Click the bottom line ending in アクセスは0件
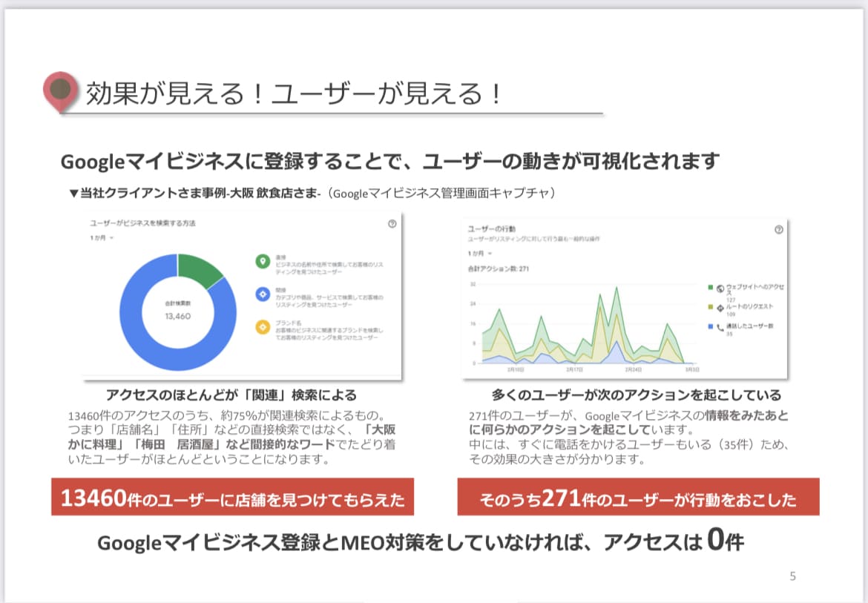868x603 pixels. (421, 541)
